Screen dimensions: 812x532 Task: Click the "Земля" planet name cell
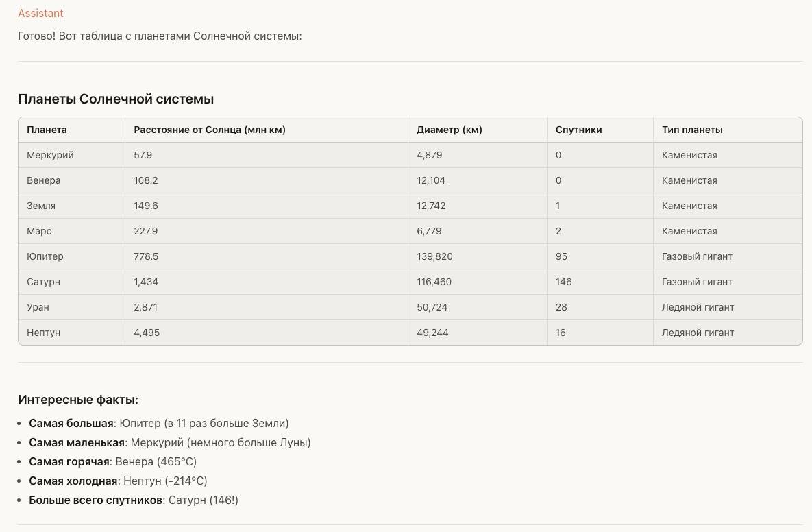click(x=41, y=206)
